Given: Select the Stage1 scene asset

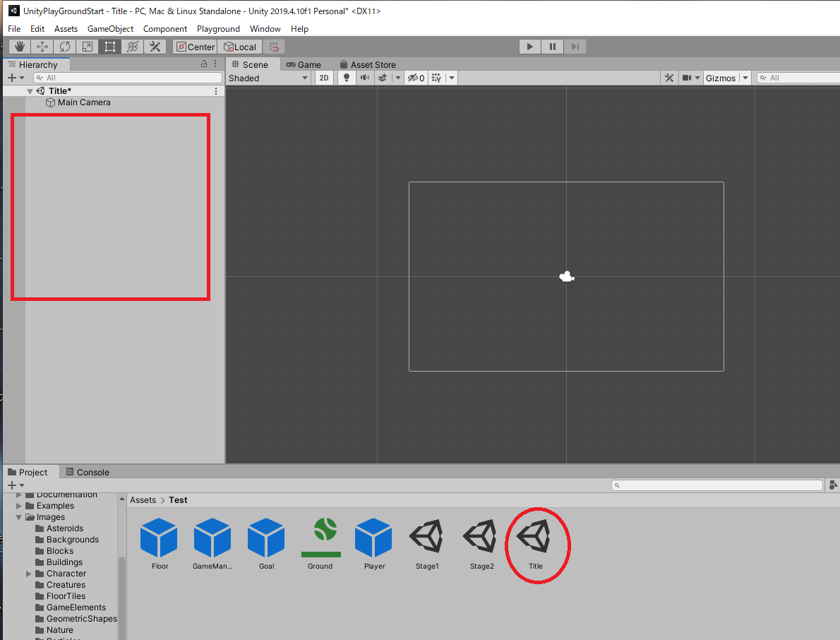Looking at the screenshot, I should [x=427, y=543].
